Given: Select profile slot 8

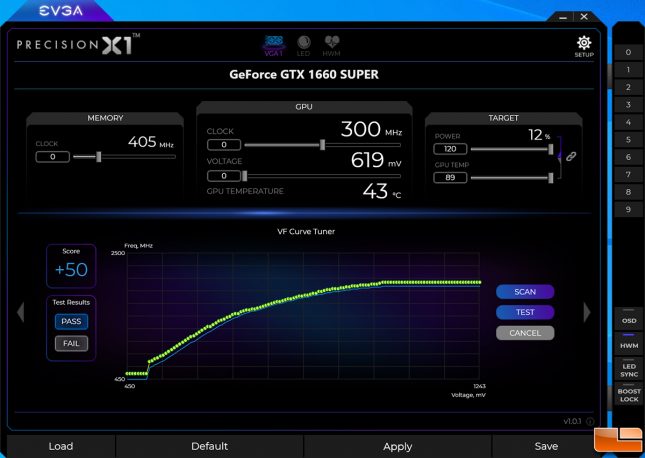Looking at the screenshot, I should pos(628,192).
